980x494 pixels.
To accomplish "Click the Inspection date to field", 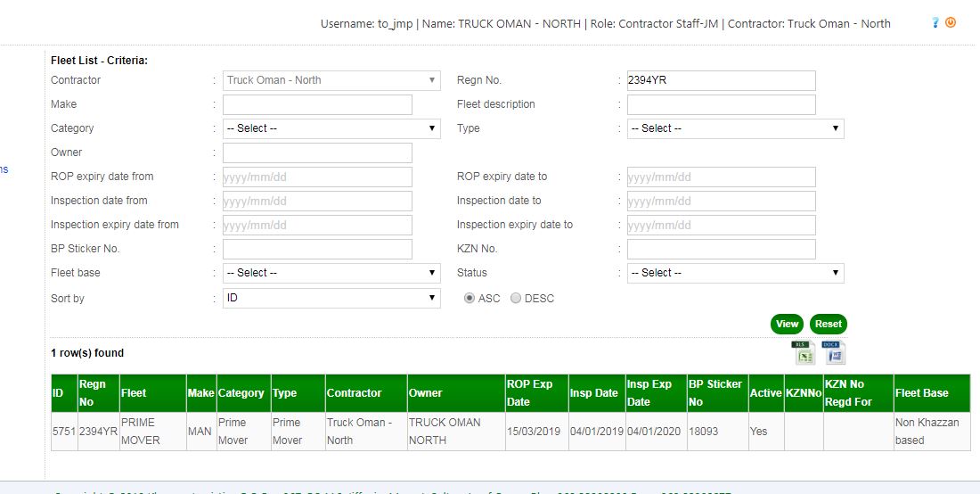I will coord(721,201).
